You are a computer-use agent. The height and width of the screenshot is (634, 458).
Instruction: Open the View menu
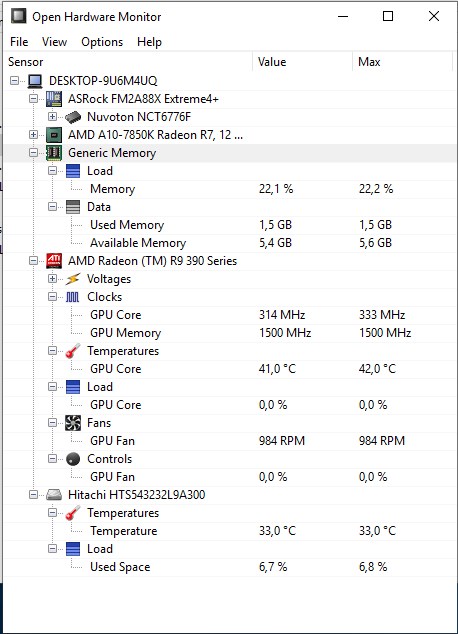point(54,42)
